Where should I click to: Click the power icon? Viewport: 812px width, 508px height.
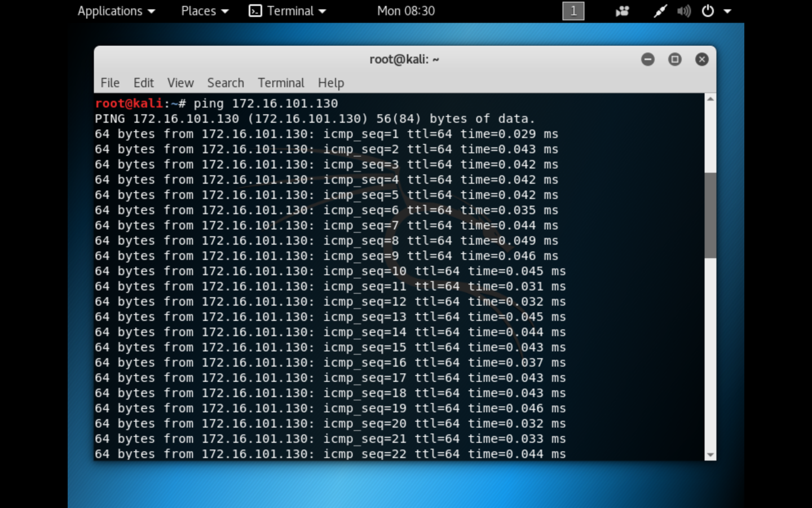point(708,11)
